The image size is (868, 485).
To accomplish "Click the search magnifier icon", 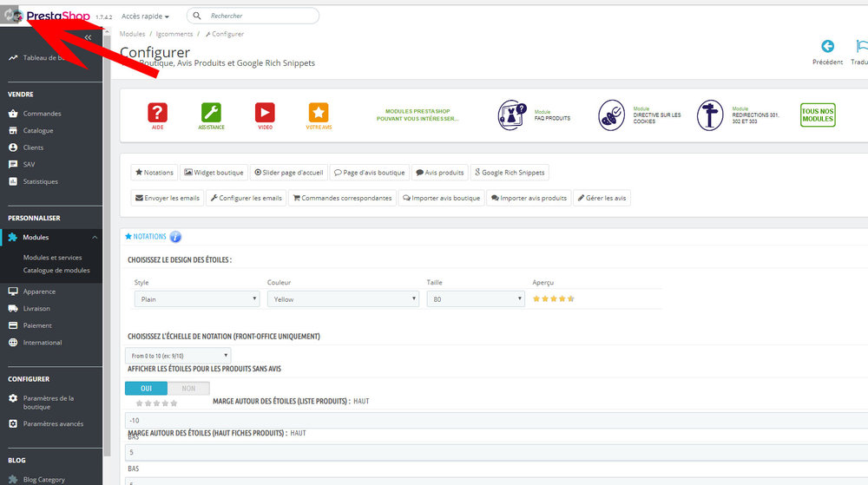I will 197,16.
